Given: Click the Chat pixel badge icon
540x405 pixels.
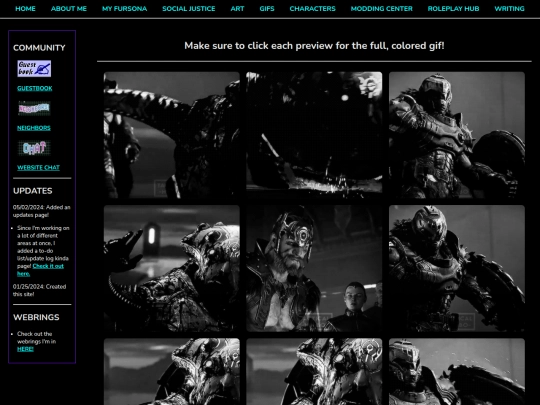Looking at the screenshot, I should 34,148.
